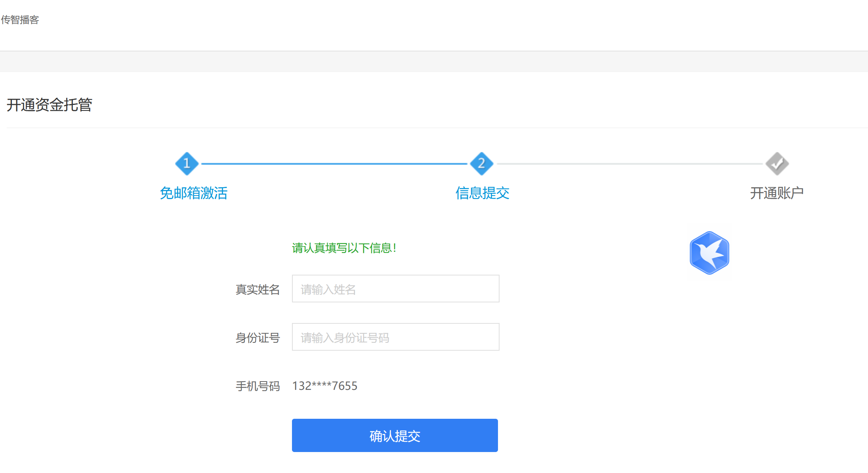Select the 开通账户 step label
The height and width of the screenshot is (473, 868).
pyautogui.click(x=776, y=193)
